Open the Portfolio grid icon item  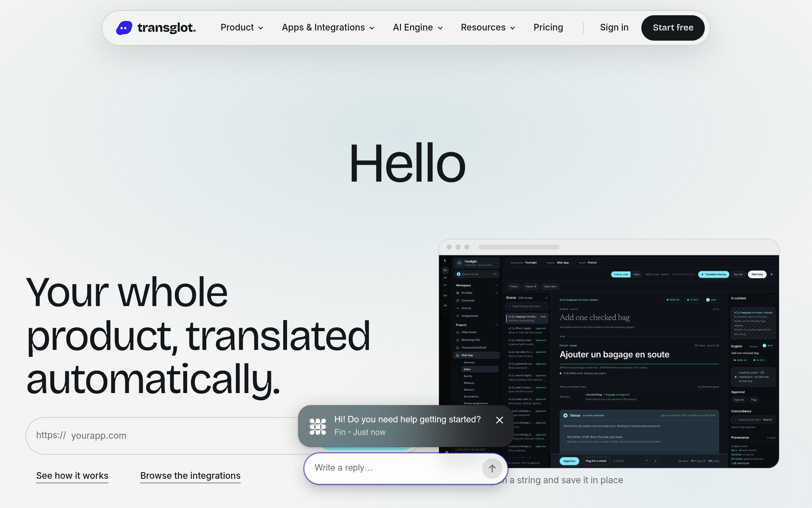pyautogui.click(x=457, y=293)
